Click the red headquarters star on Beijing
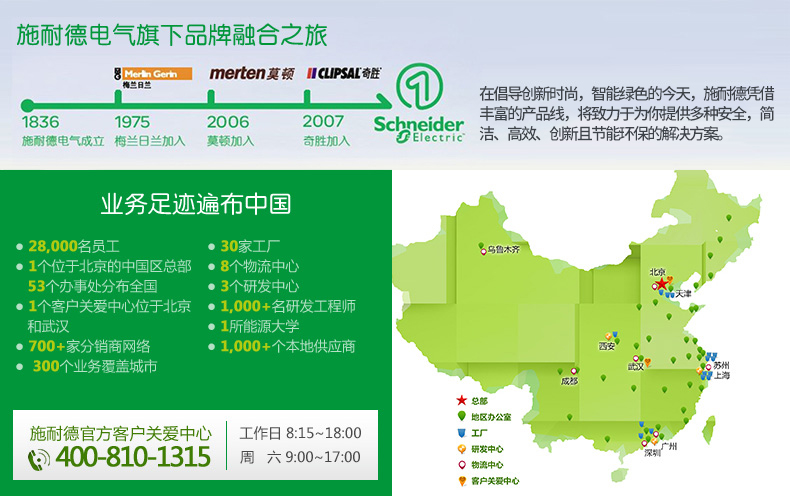Image resolution: width=790 pixels, height=496 pixels. pyautogui.click(x=661, y=284)
